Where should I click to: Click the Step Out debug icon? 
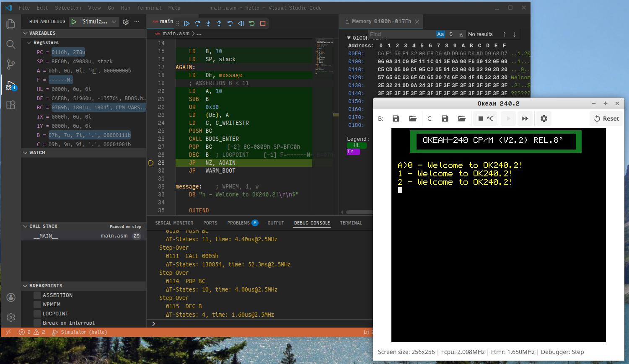coord(219,23)
